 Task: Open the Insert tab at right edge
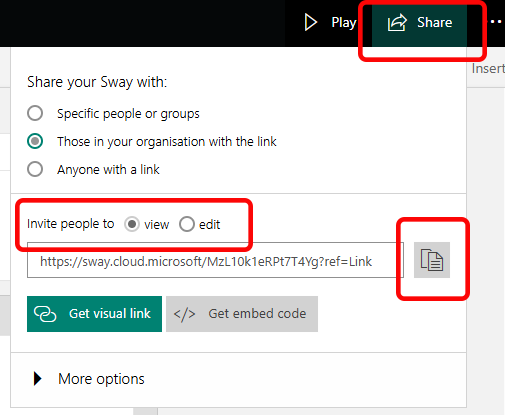click(488, 69)
